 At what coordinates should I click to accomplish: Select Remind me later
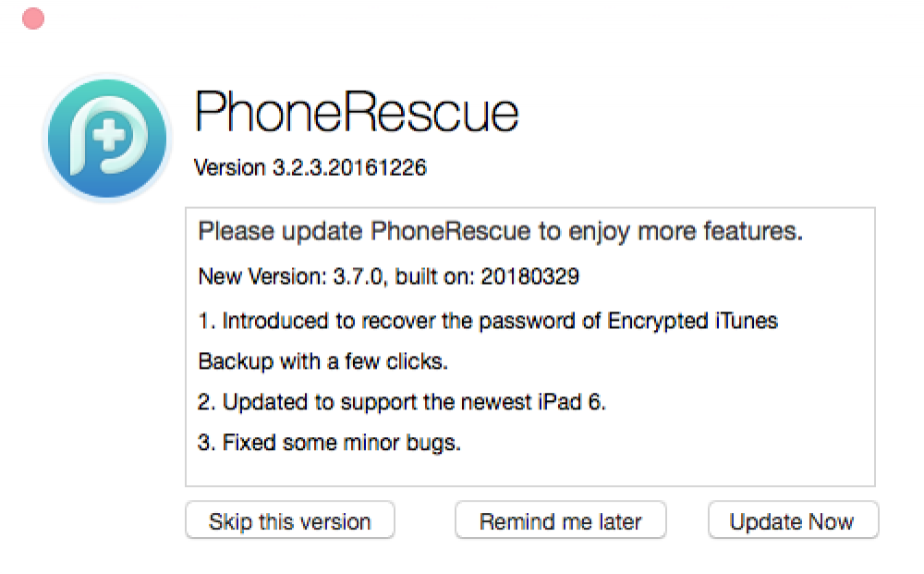[x=561, y=521]
